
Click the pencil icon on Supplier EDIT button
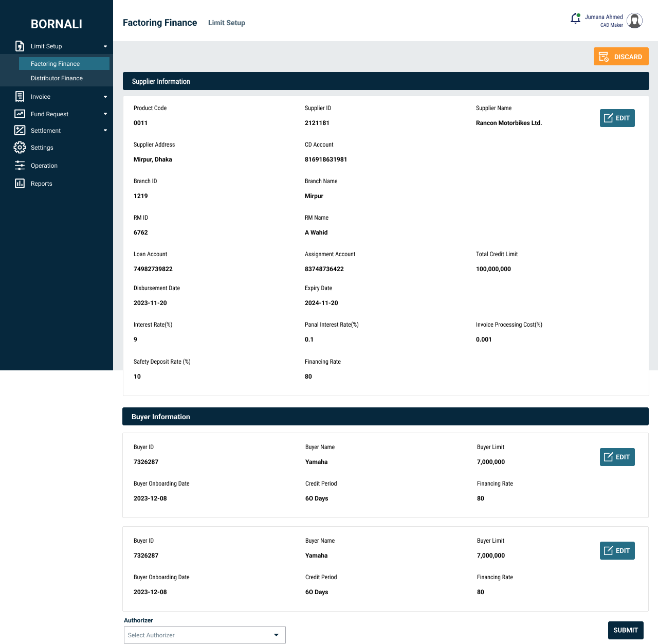coord(608,118)
